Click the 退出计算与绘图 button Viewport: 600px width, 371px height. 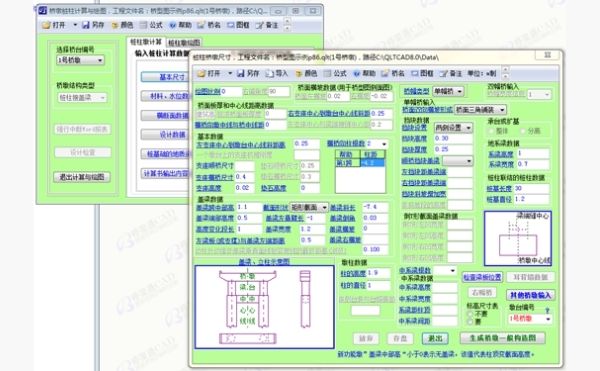[x=82, y=177]
